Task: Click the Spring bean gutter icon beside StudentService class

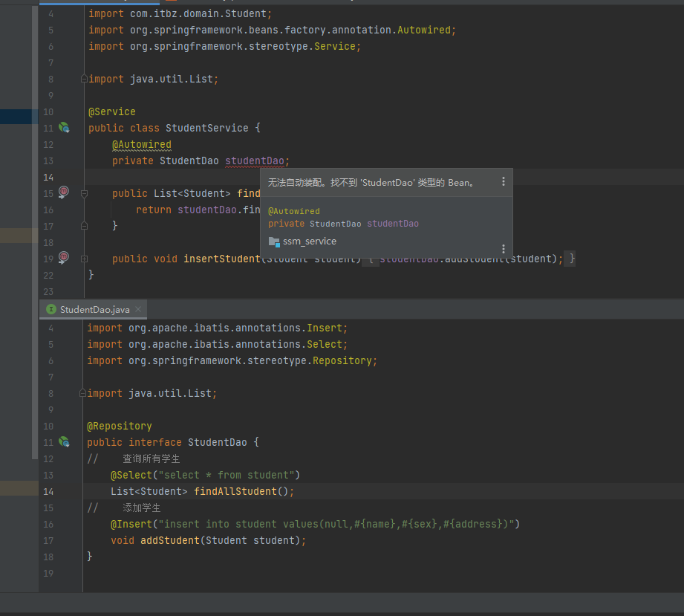Action: point(64,128)
